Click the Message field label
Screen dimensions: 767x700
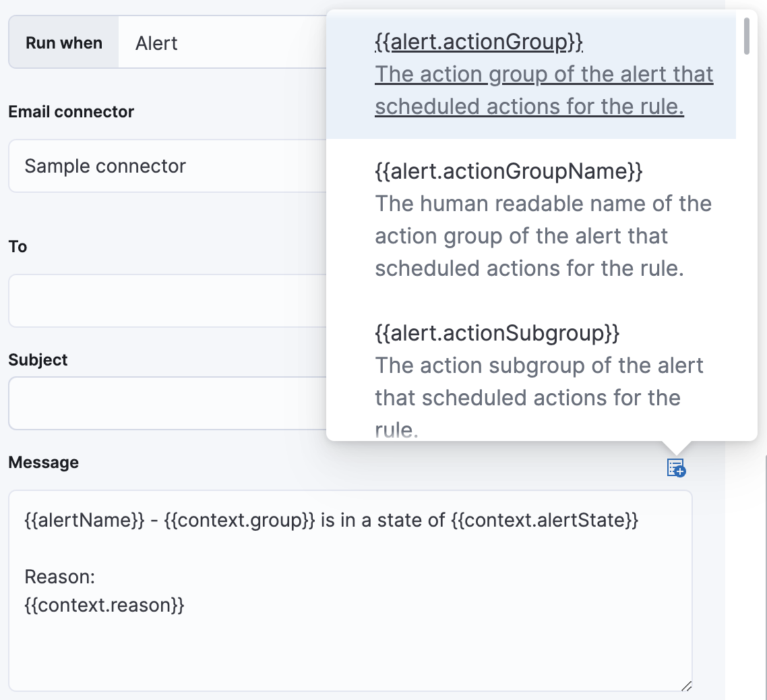click(43, 463)
